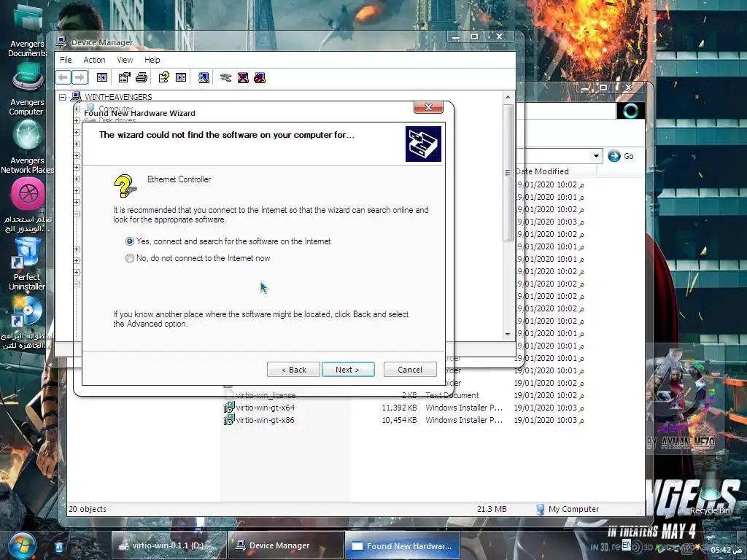This screenshot has height=560, width=747.
Task: Click the Device Manager scrollbar up arrow
Action: coord(508,97)
